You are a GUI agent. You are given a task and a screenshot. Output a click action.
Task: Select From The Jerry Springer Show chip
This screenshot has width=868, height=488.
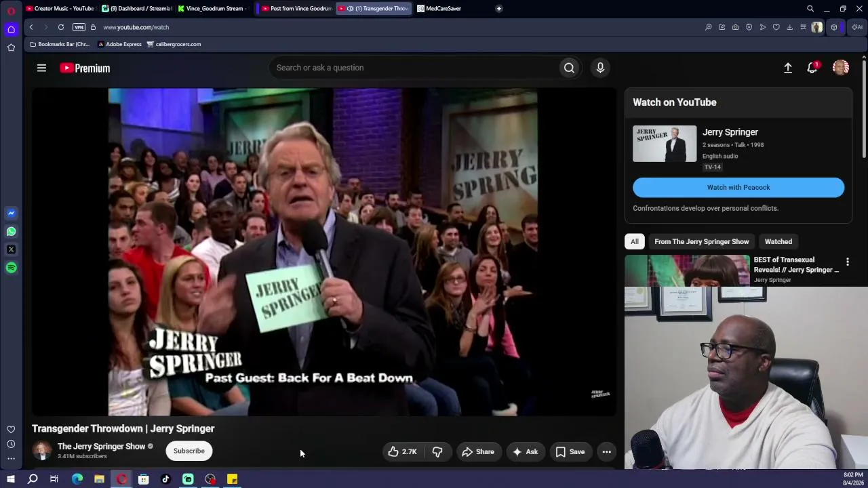click(702, 241)
